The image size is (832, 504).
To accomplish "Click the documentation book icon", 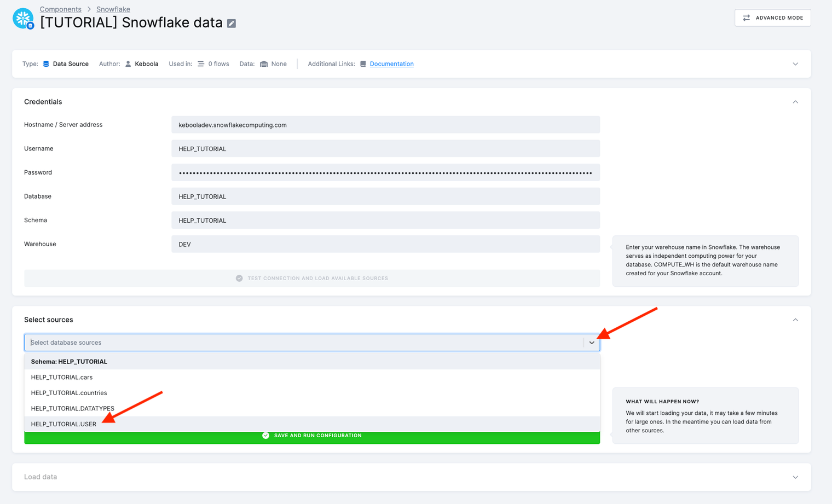I will pyautogui.click(x=363, y=64).
